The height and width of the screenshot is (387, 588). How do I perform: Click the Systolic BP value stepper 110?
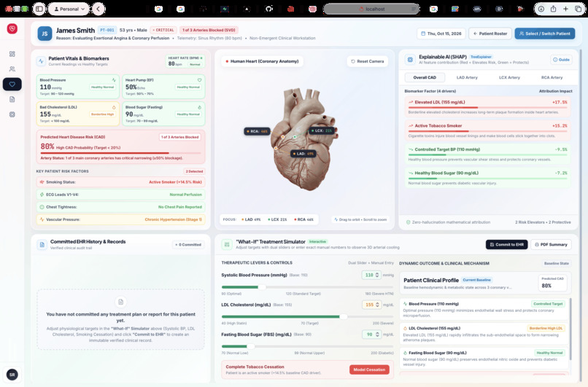tap(371, 275)
